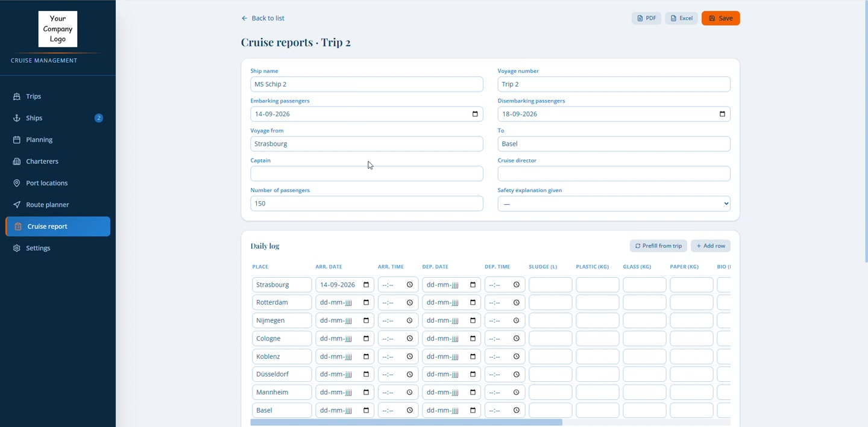This screenshot has height=427, width=868.
Task: Open departure date calendar in Mannheim row
Action: pyautogui.click(x=473, y=392)
